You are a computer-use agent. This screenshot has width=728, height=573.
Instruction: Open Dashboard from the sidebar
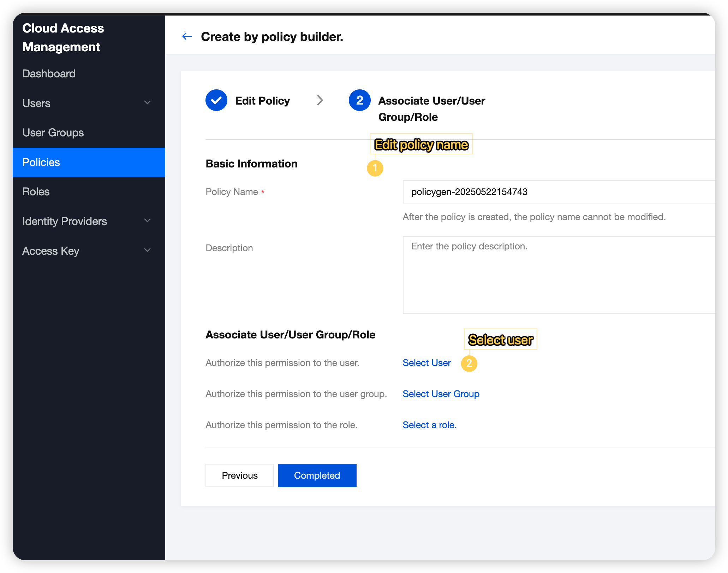[x=49, y=73]
